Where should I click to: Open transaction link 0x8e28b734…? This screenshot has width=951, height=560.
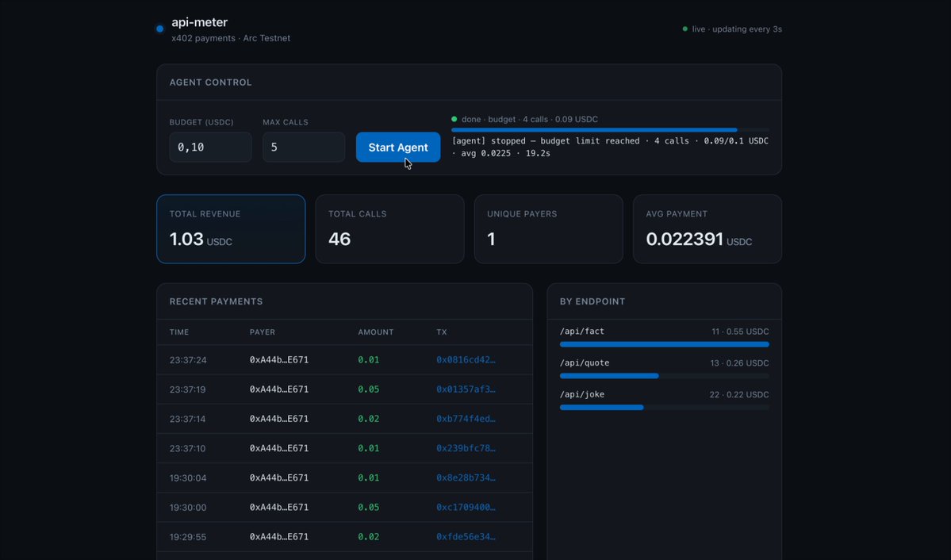coord(466,478)
